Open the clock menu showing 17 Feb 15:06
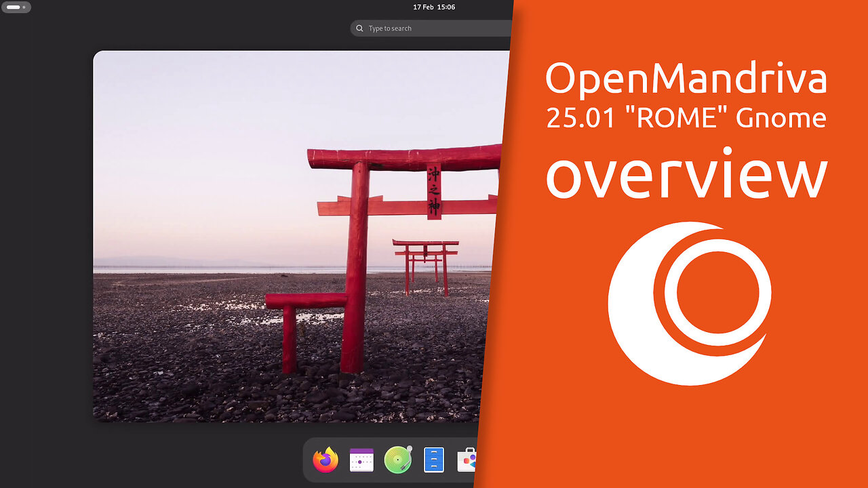Viewport: 868px width, 488px height. click(x=434, y=7)
